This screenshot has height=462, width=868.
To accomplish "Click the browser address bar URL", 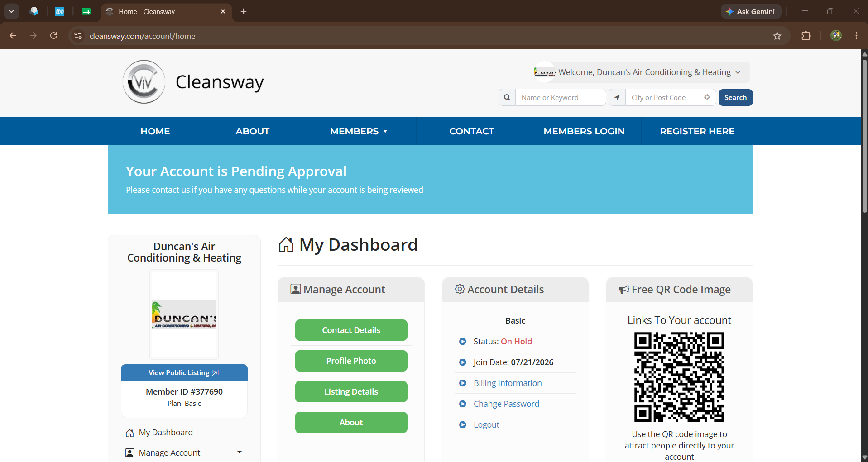I will 142,36.
